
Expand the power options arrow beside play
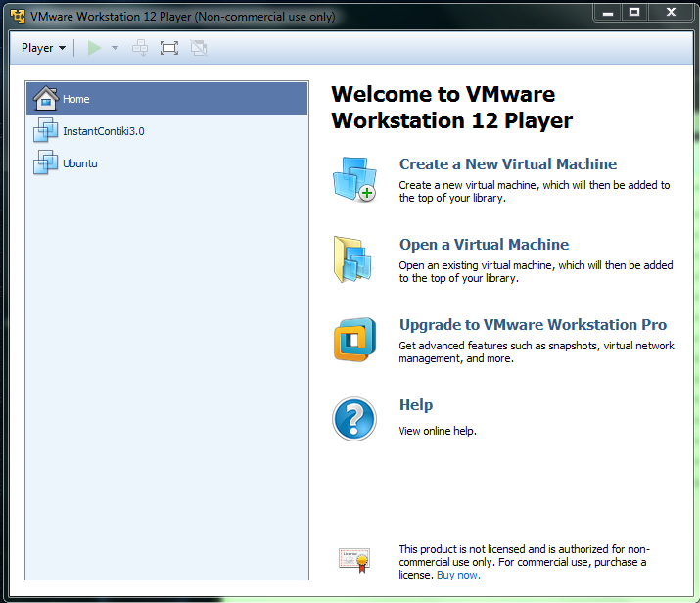[x=115, y=48]
